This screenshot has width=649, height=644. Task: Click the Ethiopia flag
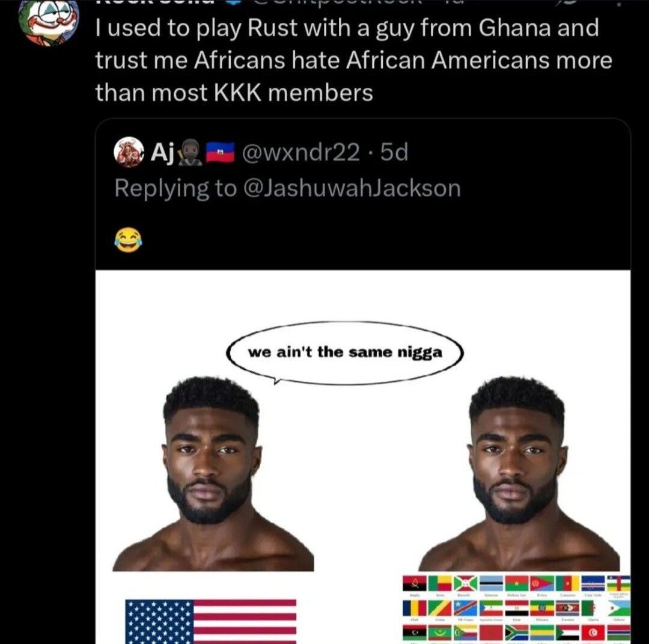coord(541,609)
